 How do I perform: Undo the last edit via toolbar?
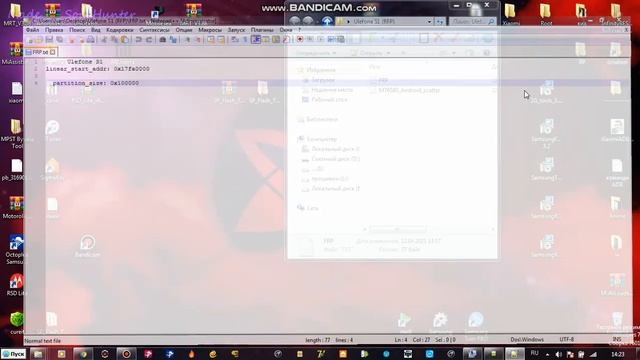(138, 40)
